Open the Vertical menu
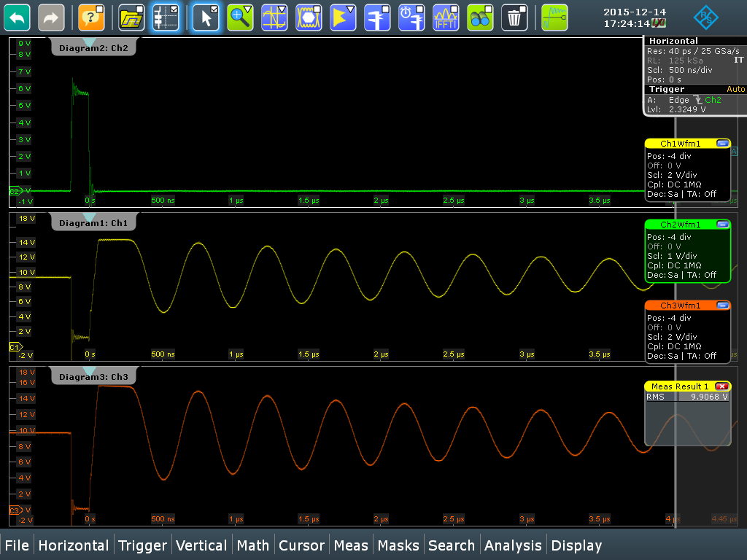Image resolution: width=747 pixels, height=560 pixels. tap(201, 545)
